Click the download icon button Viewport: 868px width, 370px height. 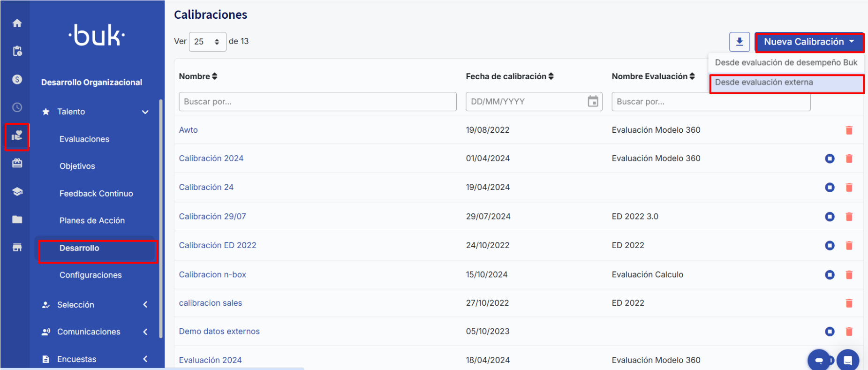[x=739, y=42]
